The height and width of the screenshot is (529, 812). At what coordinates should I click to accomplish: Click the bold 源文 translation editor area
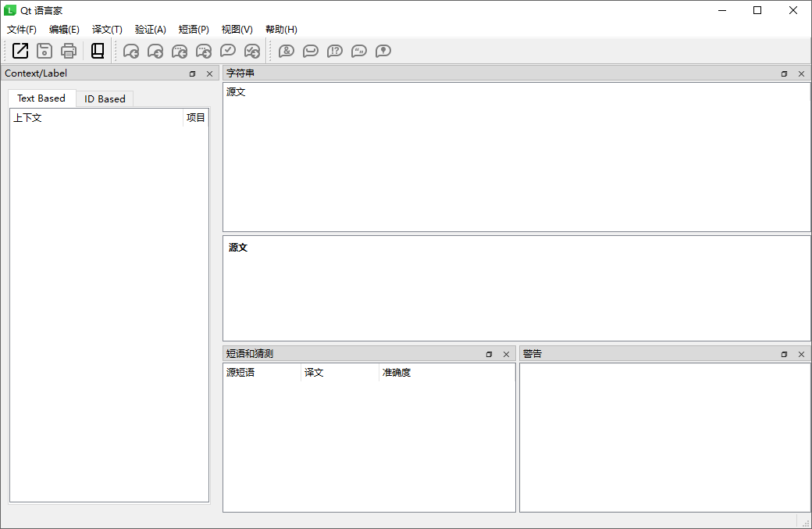click(x=516, y=288)
